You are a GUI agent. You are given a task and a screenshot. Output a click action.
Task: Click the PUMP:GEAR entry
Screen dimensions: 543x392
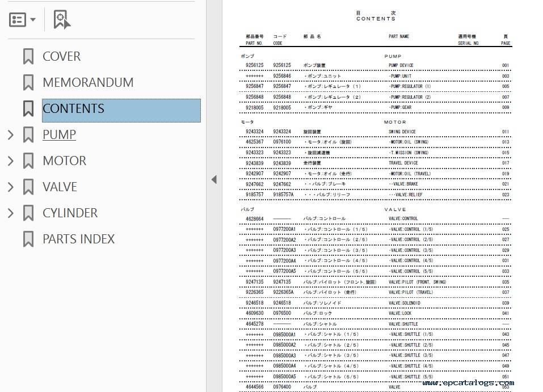point(400,107)
